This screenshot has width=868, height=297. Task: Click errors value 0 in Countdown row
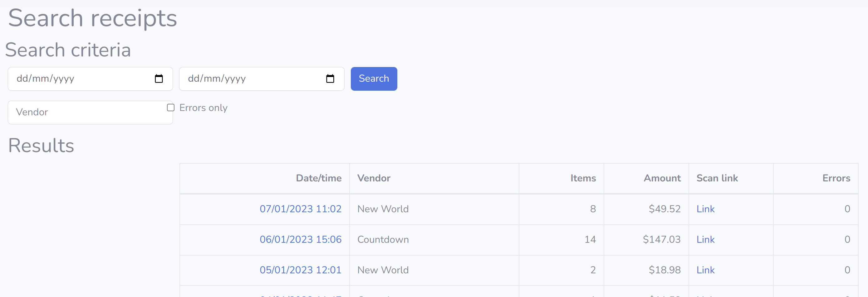coord(816,239)
